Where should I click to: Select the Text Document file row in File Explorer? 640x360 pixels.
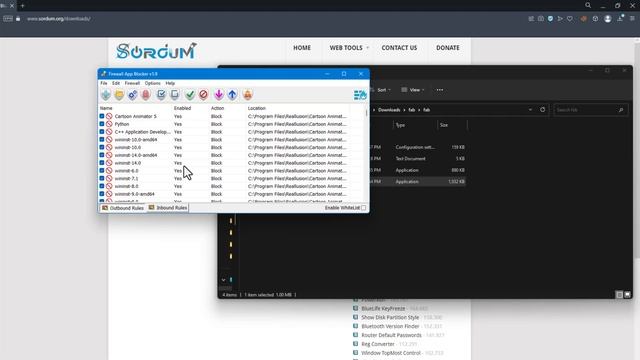418,158
